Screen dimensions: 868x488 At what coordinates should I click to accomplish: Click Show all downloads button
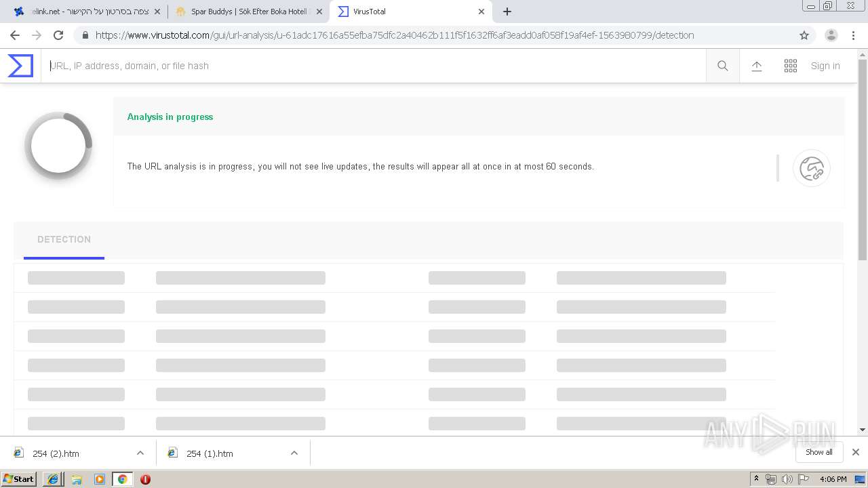818,452
